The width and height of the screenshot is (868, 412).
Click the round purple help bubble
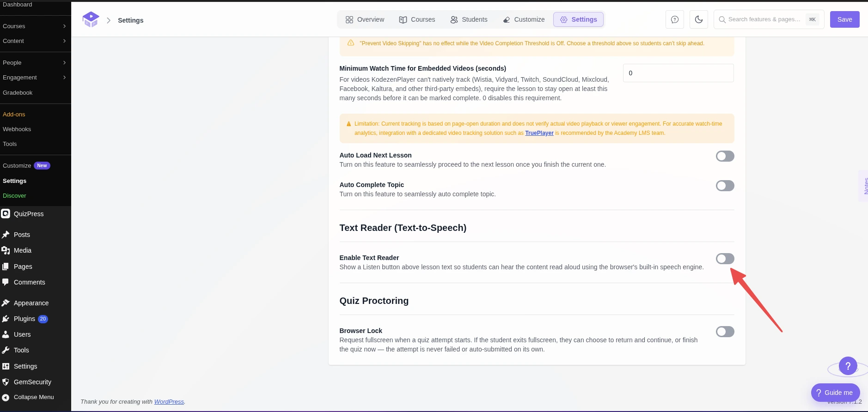pyautogui.click(x=848, y=366)
